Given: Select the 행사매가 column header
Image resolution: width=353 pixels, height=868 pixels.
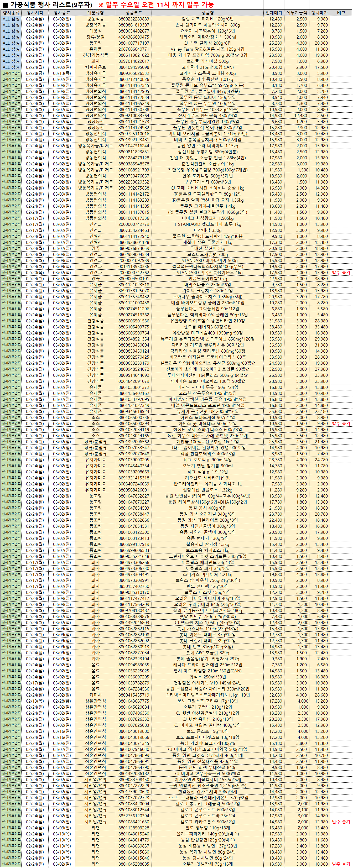Looking at the screenshot, I should tap(319, 13).
